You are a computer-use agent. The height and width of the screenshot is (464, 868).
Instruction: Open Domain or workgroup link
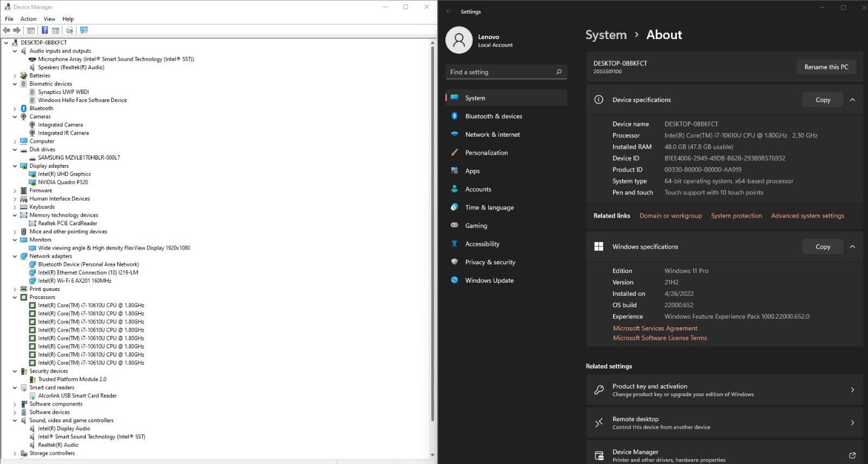click(671, 215)
